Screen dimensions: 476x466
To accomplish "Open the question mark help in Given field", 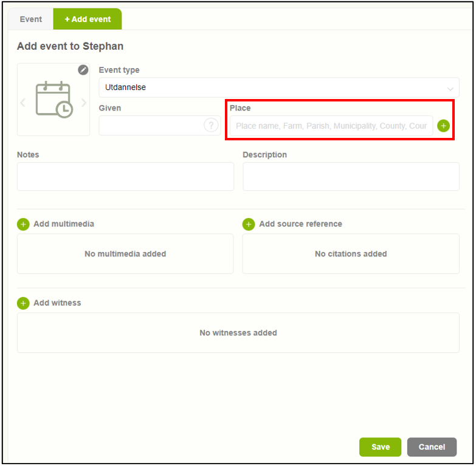I will point(210,125).
